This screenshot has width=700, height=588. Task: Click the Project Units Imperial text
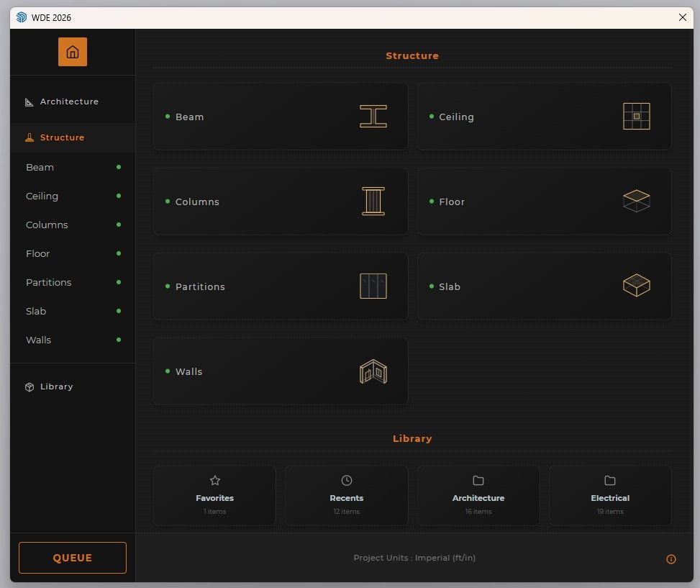[414, 558]
